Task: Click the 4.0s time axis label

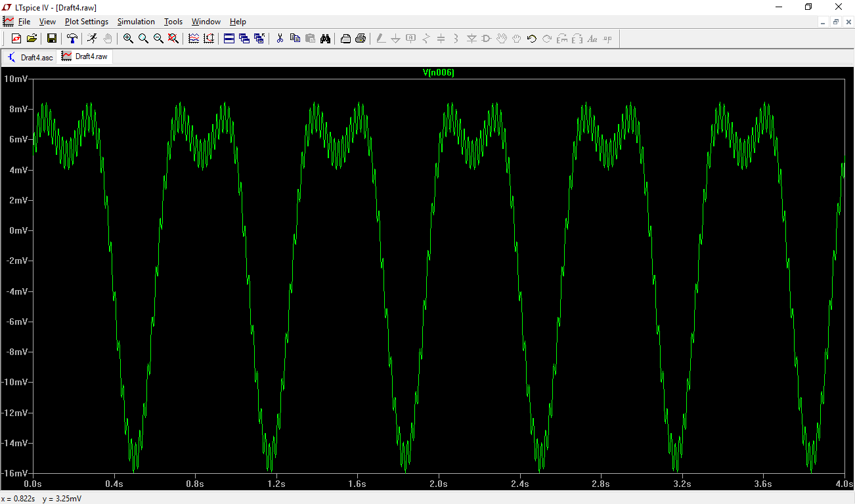Action: click(x=844, y=484)
